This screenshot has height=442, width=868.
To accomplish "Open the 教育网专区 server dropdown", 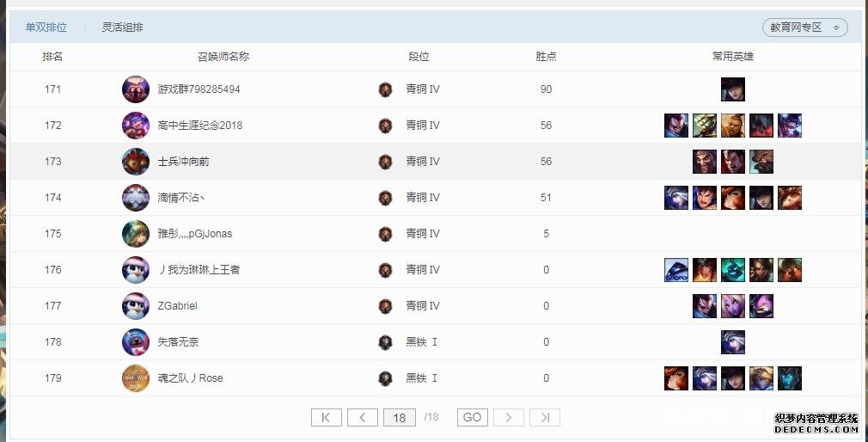I will 804,28.
